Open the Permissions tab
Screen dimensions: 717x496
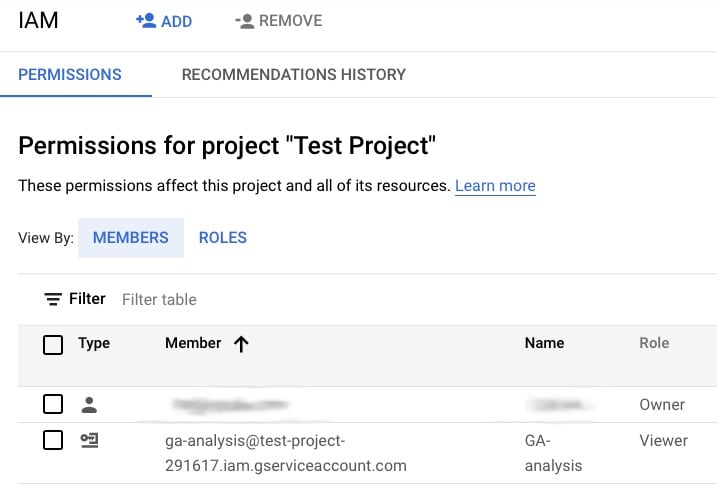[70, 75]
